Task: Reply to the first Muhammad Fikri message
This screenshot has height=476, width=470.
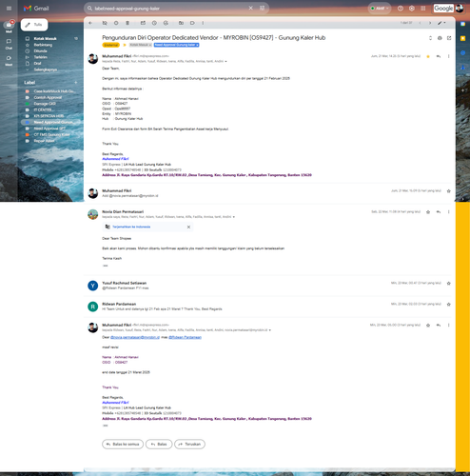Action: tap(439, 56)
